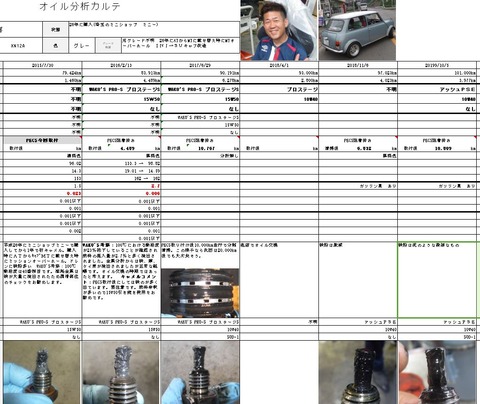Click the gray PECS今回取付 cell
The height and width of the screenshot is (404, 480).
42,140
